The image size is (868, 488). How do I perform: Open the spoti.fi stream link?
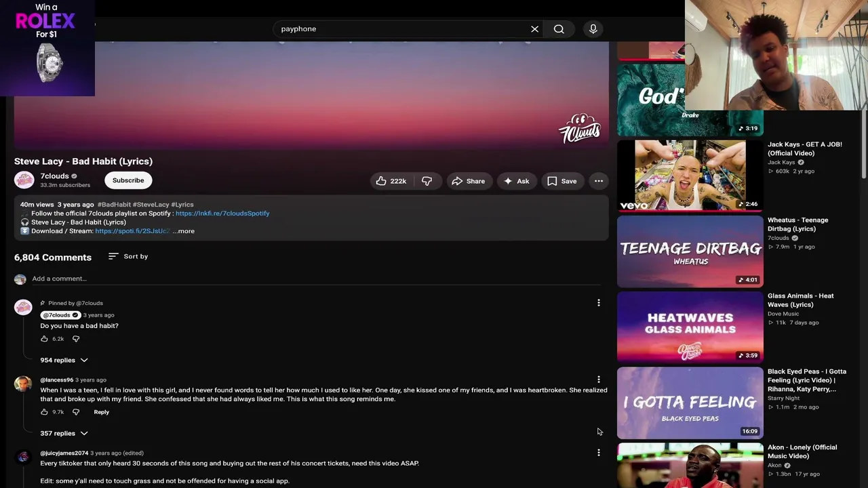pyautogui.click(x=132, y=231)
